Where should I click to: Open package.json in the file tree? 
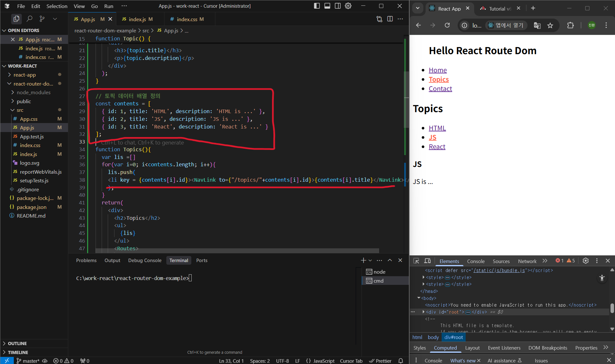[x=34, y=207]
